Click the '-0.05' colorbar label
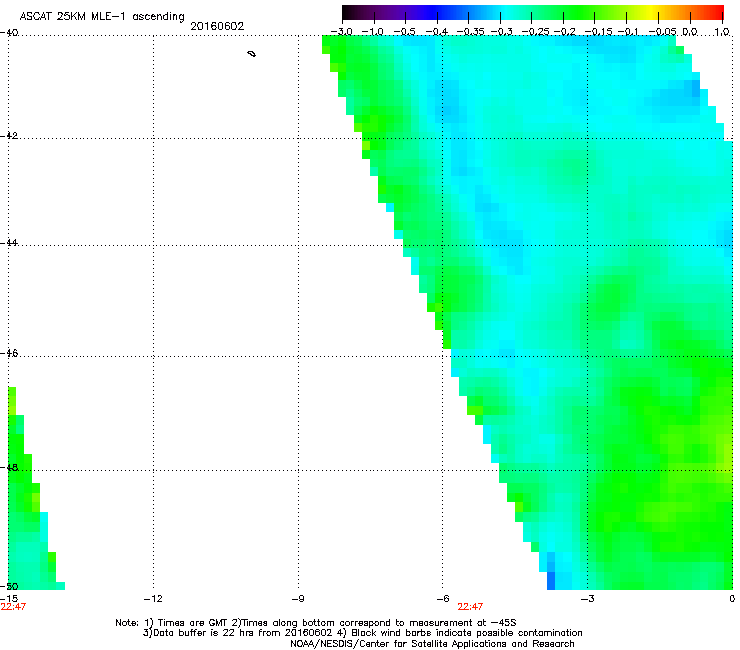Viewport: 740px width, 650px height. point(662,32)
